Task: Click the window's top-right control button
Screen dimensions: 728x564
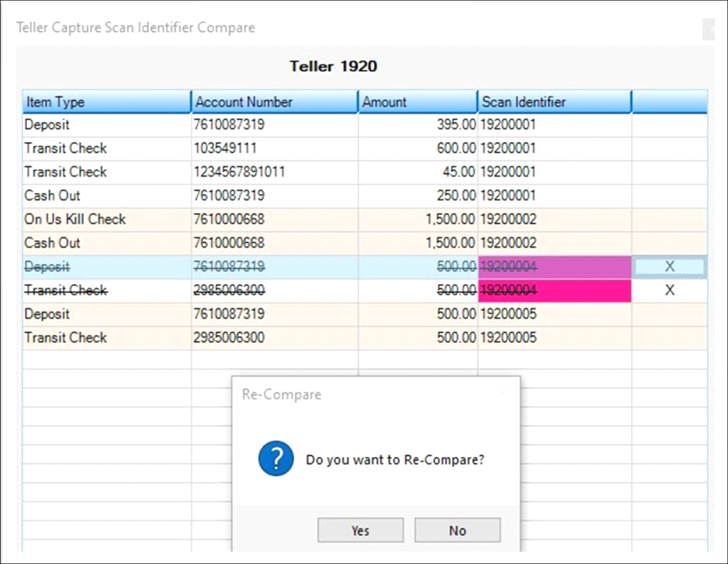Action: point(708,29)
